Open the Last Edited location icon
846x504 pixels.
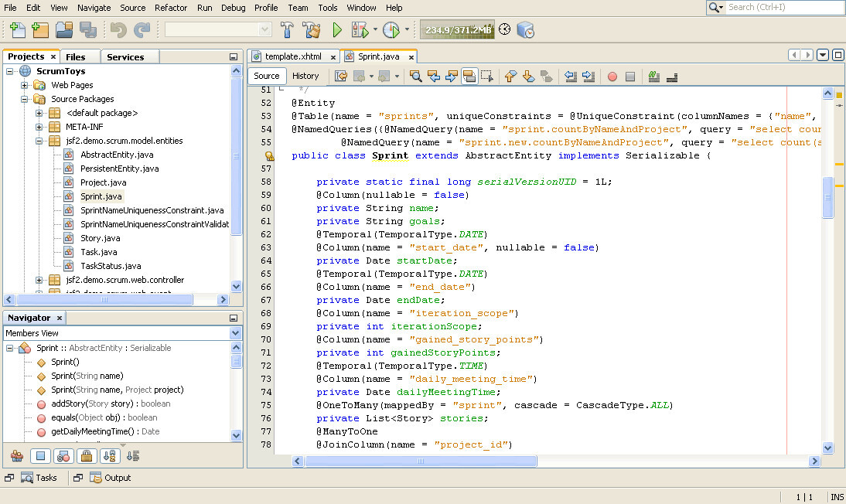tap(340, 76)
